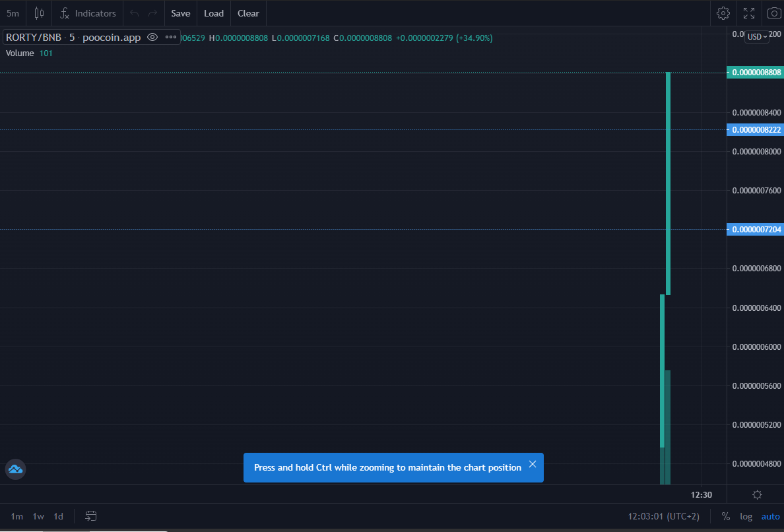The width and height of the screenshot is (784, 532).
Task: Open the 5m timeframe selector
Action: pos(13,13)
